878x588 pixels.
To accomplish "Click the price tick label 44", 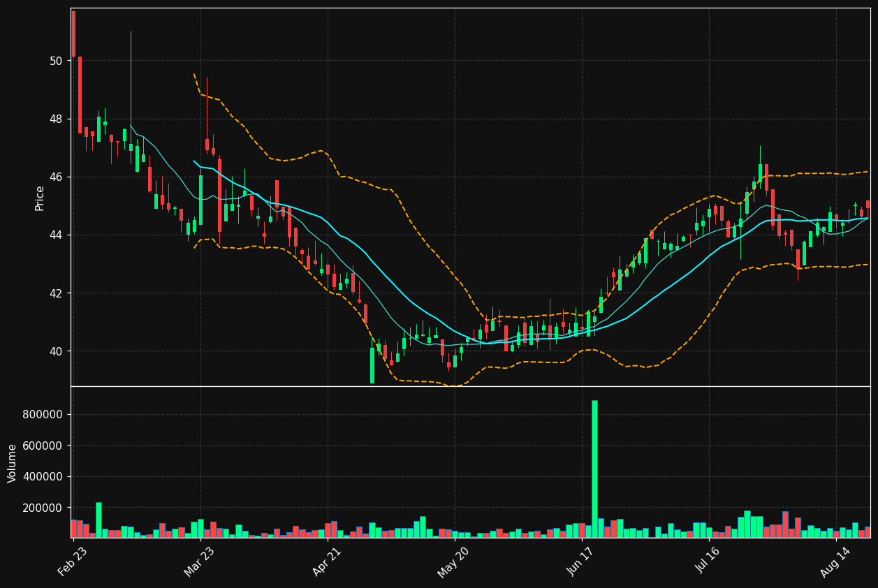I will (56, 235).
